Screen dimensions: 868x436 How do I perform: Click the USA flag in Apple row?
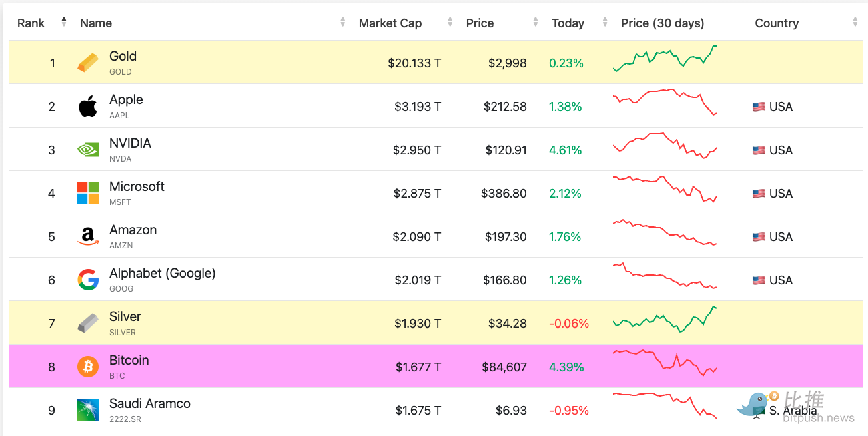click(x=759, y=107)
